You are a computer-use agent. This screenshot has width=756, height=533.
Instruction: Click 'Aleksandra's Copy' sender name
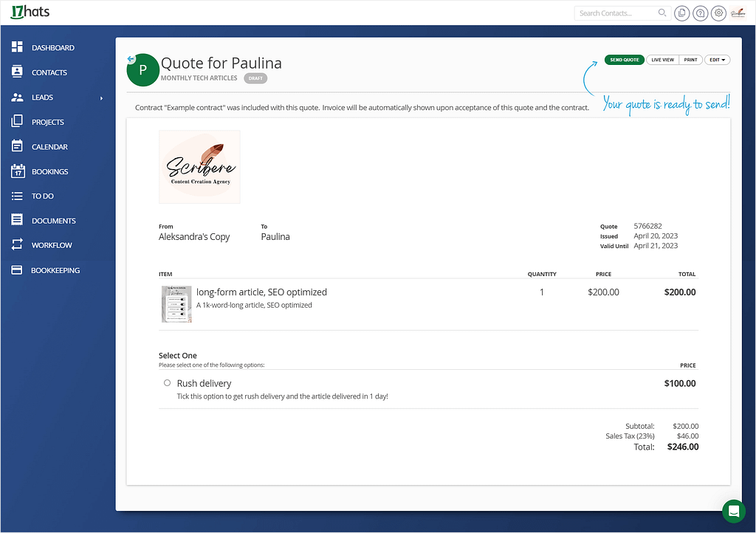click(194, 237)
